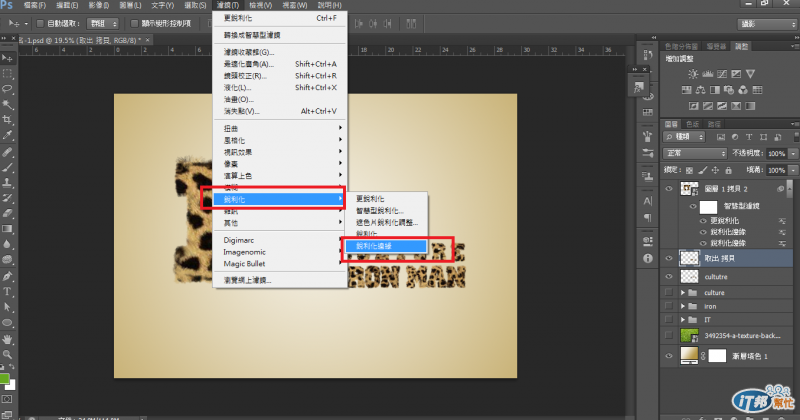Hide the 漸層填色 1 layer

coord(669,356)
